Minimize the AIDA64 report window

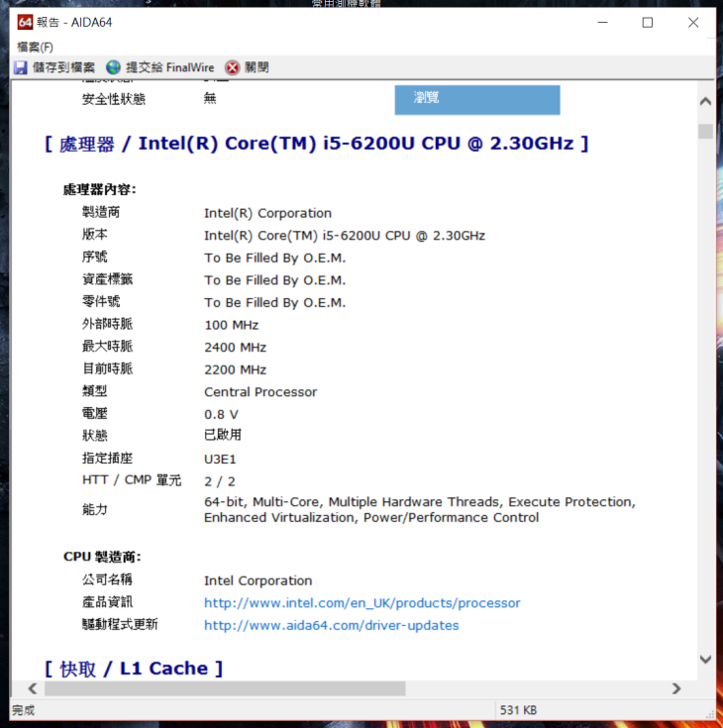(603, 22)
